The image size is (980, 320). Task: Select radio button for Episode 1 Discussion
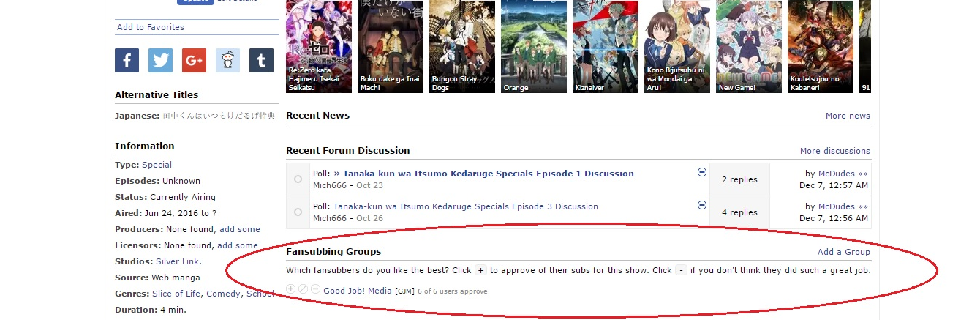coord(298,179)
